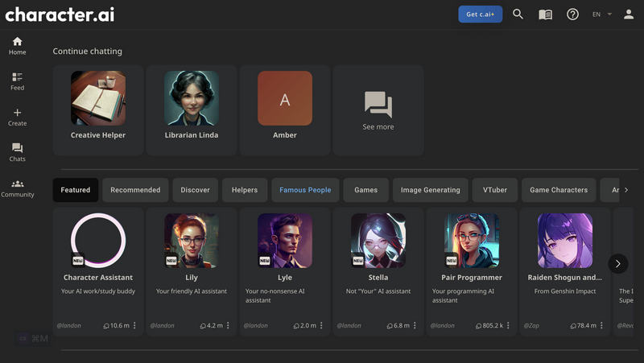644x363 pixels.
Task: Click See more chats
Action: pyautogui.click(x=378, y=110)
